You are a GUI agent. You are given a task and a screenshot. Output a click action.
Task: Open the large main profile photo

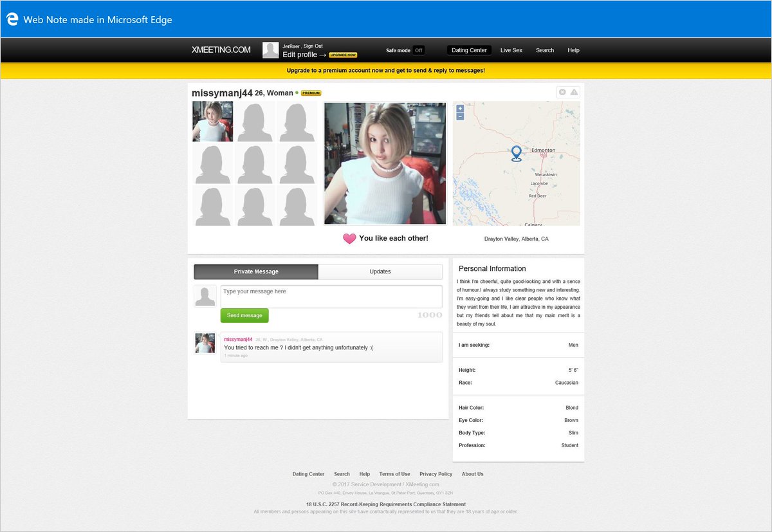385,163
